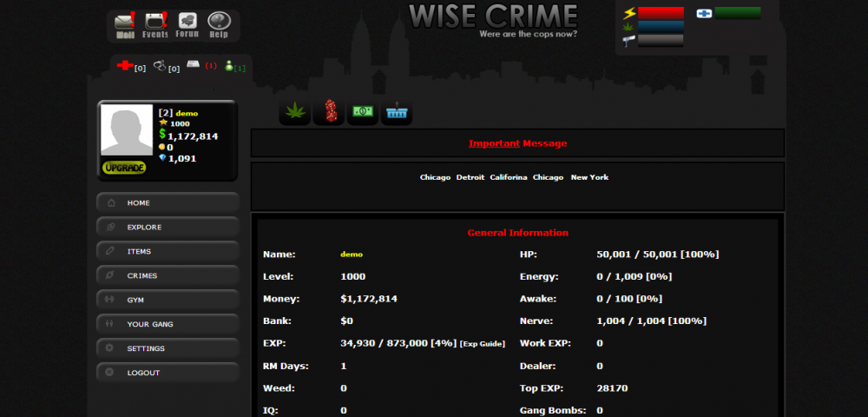Click the red energy bar
This screenshot has height=417, width=868.
point(661,13)
